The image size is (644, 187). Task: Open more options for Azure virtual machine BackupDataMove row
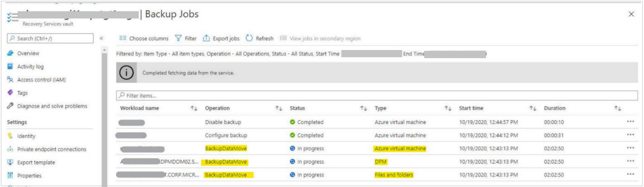tap(630, 148)
